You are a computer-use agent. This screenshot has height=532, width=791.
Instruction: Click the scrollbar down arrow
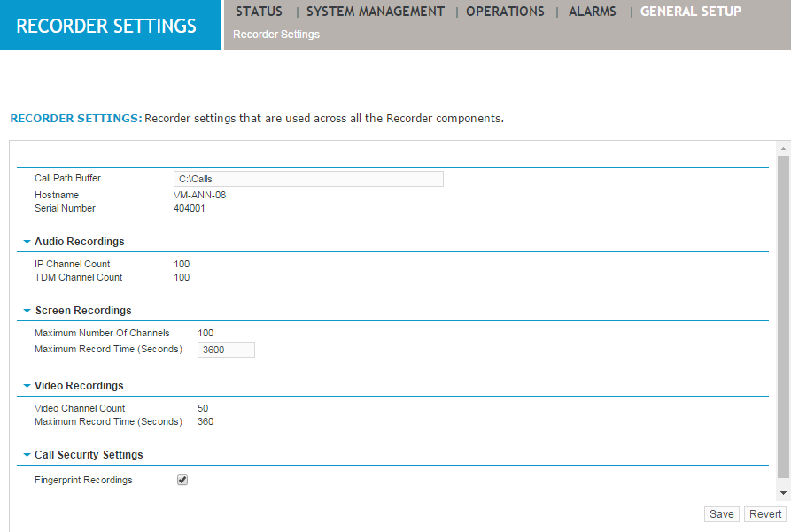(783, 492)
